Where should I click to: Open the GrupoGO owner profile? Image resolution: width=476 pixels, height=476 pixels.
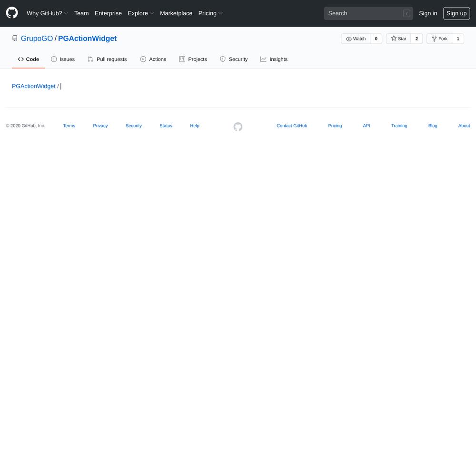pyautogui.click(x=37, y=39)
